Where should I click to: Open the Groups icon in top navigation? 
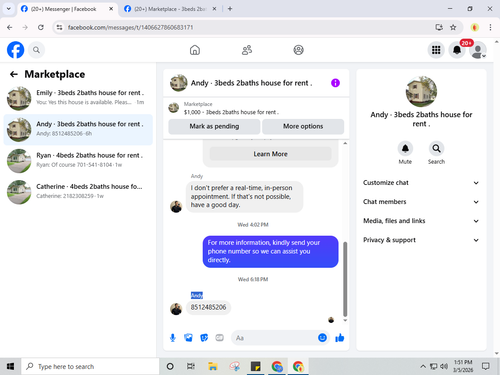[x=298, y=50]
